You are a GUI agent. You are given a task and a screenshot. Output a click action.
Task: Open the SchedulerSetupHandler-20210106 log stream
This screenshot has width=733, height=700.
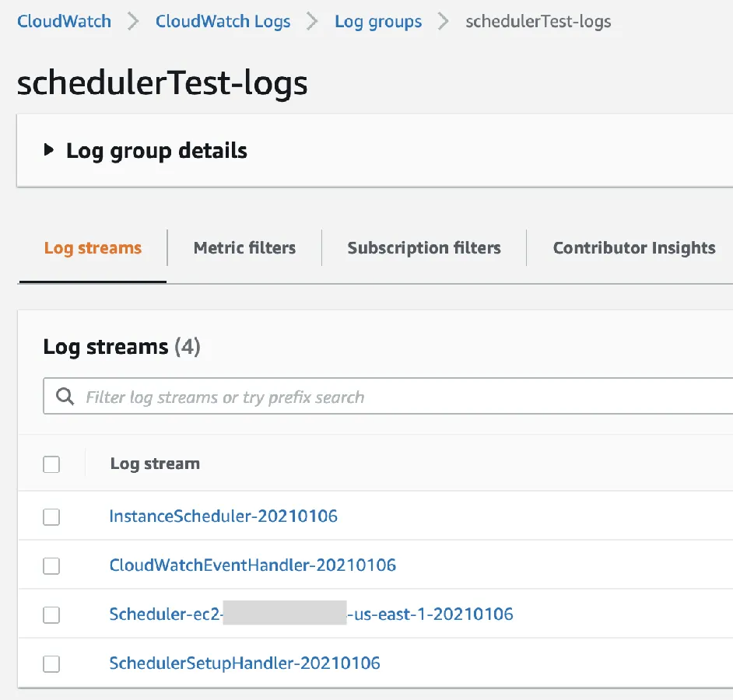[x=244, y=663]
